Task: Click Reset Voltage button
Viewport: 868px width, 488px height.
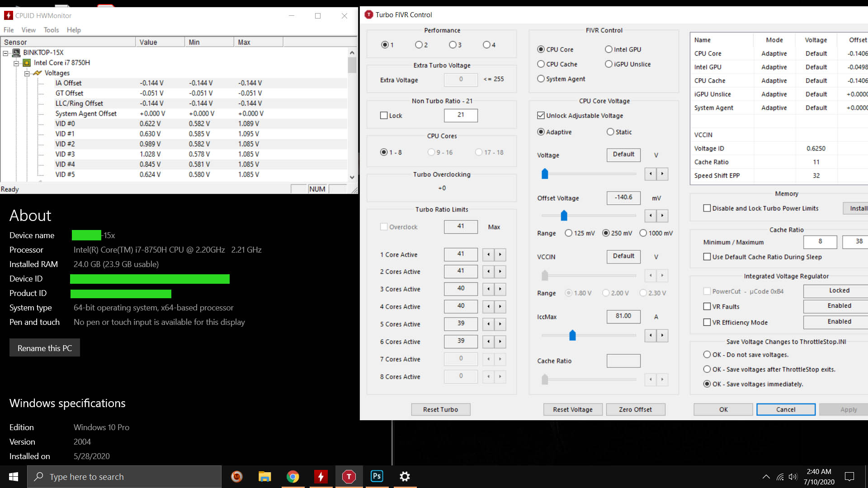Action: point(573,409)
